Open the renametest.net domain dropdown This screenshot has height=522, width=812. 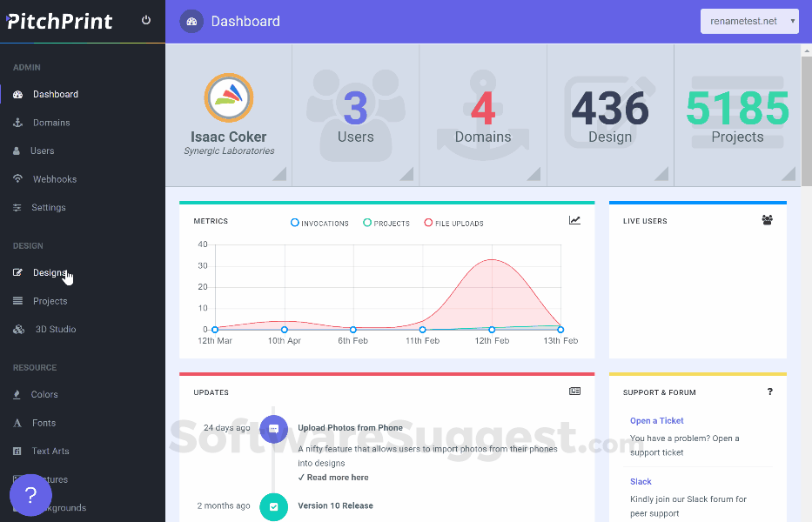tap(748, 20)
